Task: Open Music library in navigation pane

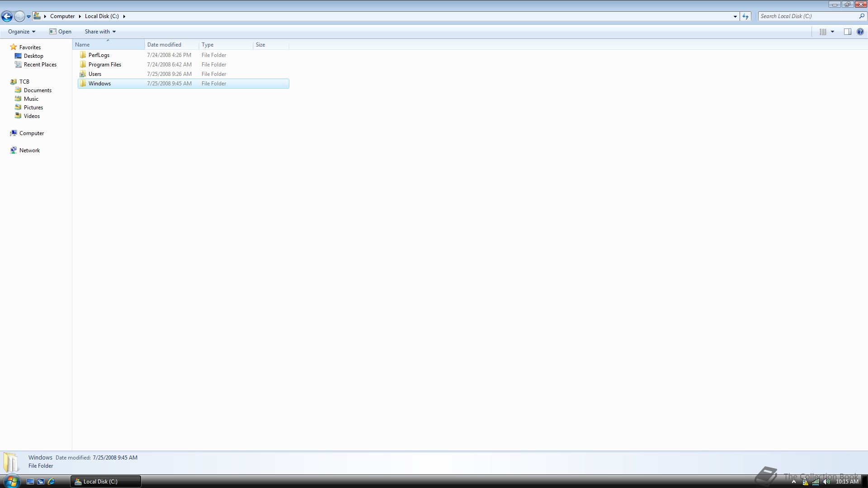Action: pyautogui.click(x=26, y=99)
